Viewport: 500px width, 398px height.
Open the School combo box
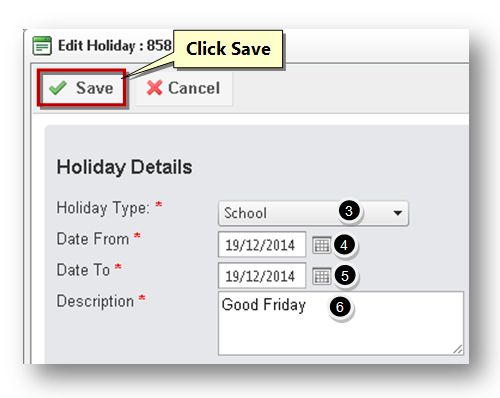point(313,213)
